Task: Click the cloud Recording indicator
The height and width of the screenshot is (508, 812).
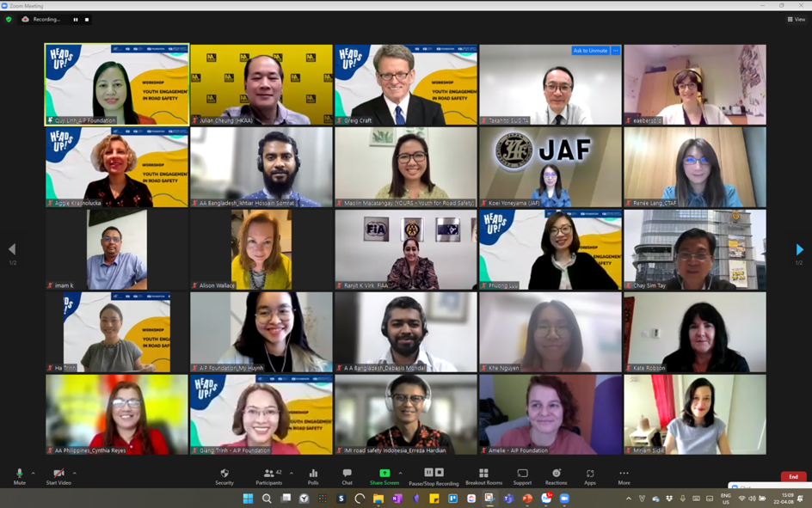Action: pos(41,20)
